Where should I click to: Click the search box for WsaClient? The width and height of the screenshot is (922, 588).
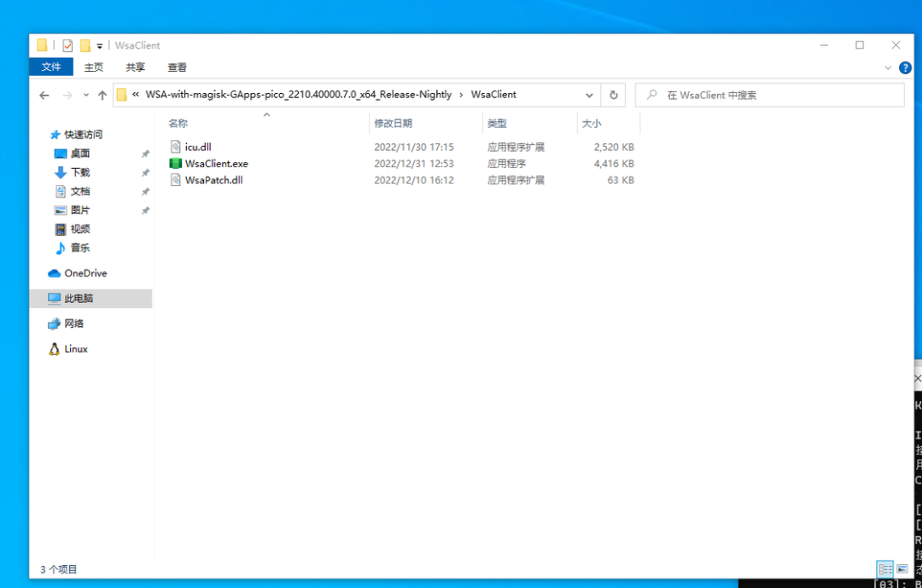[770, 95]
